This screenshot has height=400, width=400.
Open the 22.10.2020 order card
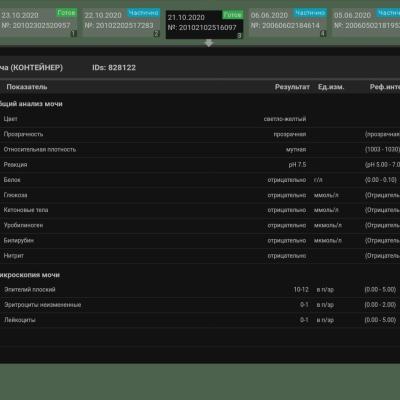point(121,23)
